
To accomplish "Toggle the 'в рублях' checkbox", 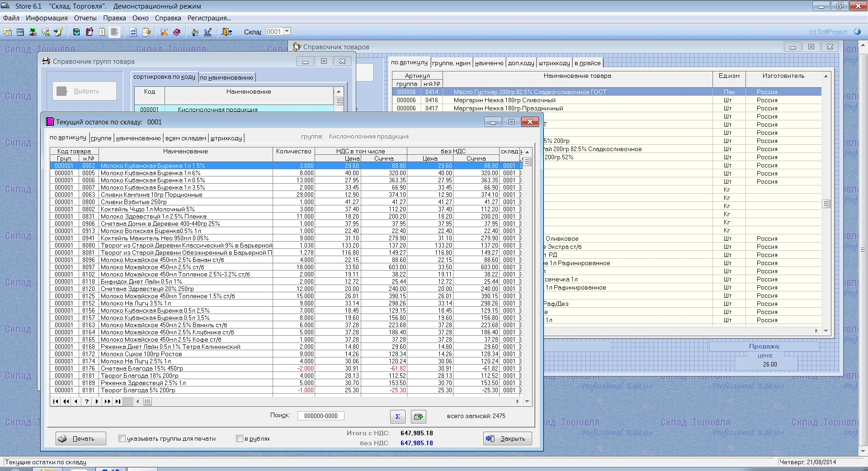I will 240,438.
